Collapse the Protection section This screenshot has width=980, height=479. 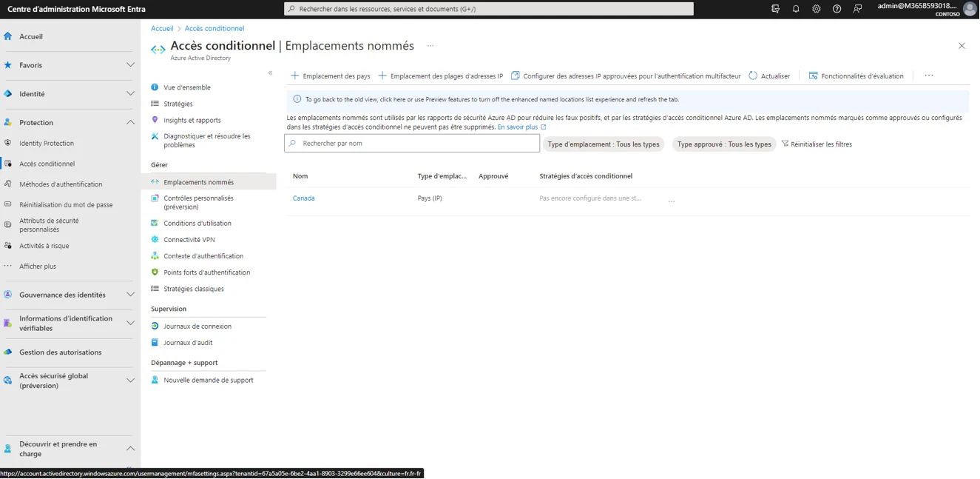[x=130, y=123]
